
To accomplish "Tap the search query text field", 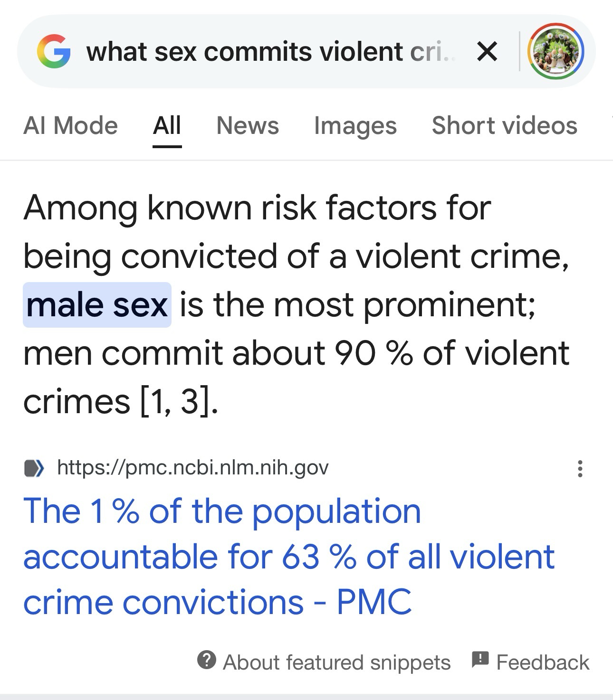I will coord(271,51).
